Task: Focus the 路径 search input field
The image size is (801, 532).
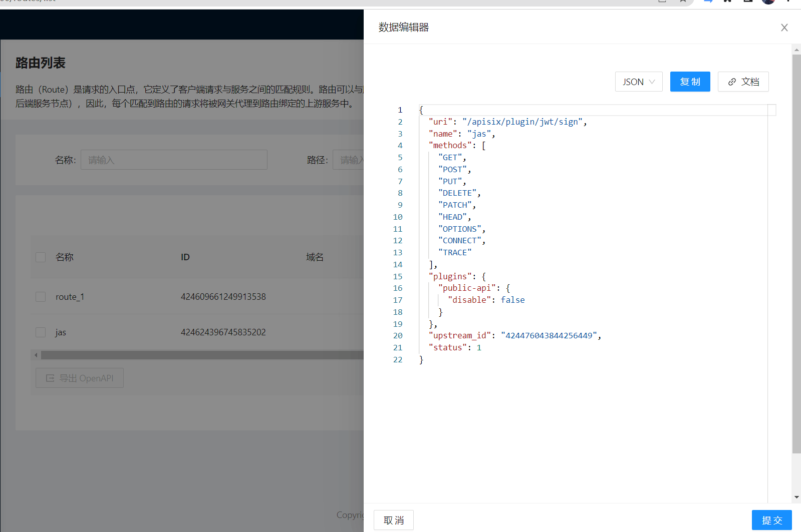Action: point(348,160)
